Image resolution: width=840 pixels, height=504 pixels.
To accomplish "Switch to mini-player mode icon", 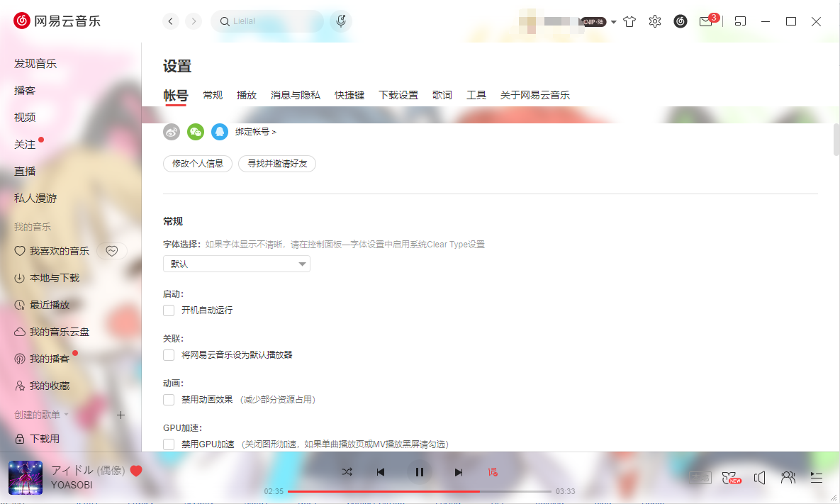I will point(740,21).
